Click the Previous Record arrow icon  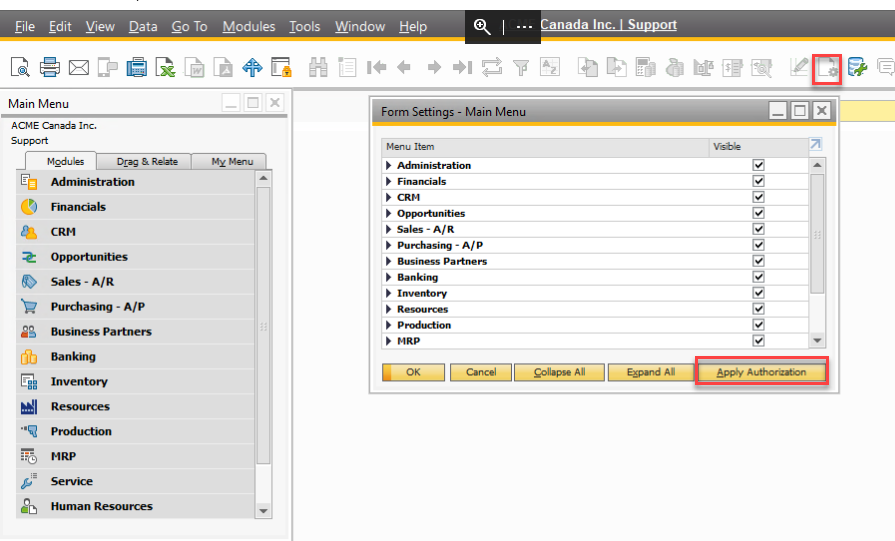pyautogui.click(x=404, y=67)
